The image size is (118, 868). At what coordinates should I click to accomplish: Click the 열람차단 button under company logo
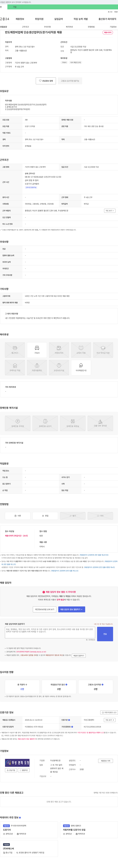24,770
